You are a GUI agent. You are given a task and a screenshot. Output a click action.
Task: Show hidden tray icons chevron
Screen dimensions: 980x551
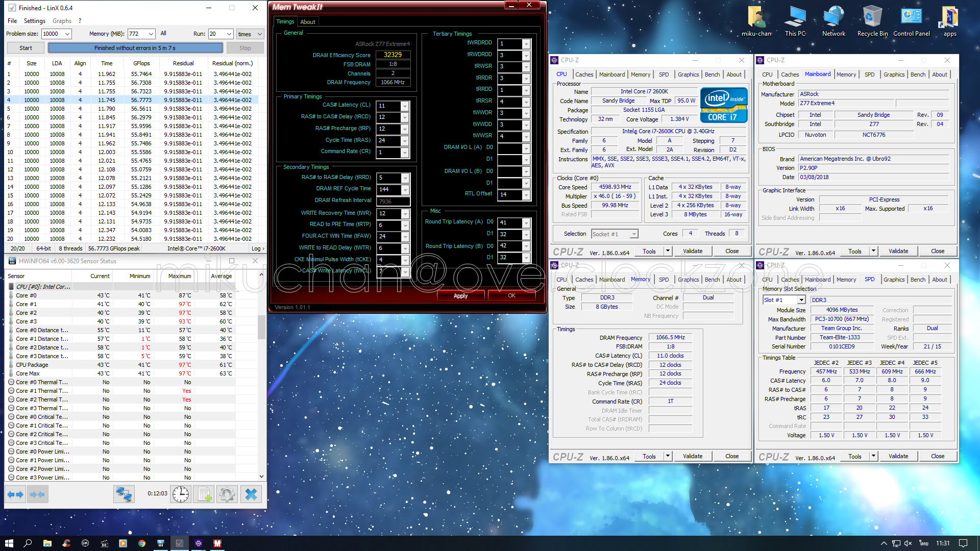click(x=884, y=543)
